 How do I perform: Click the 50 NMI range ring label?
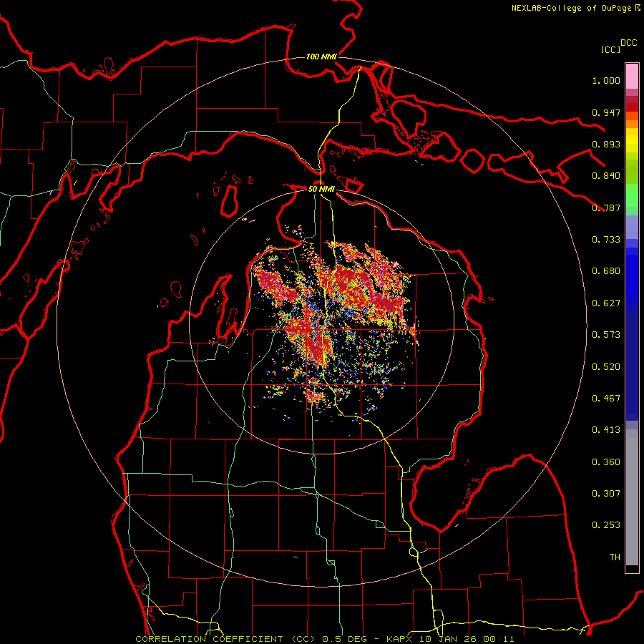pos(321,189)
